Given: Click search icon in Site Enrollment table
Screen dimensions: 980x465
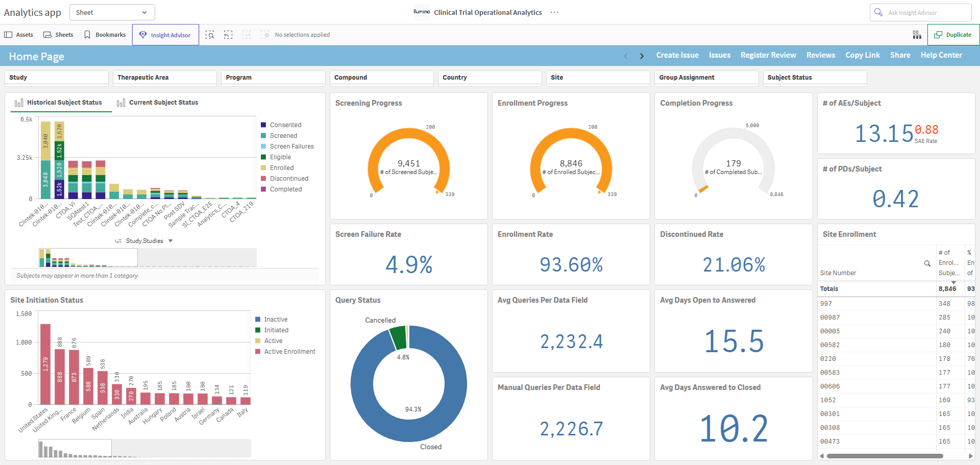Looking at the screenshot, I should [927, 263].
